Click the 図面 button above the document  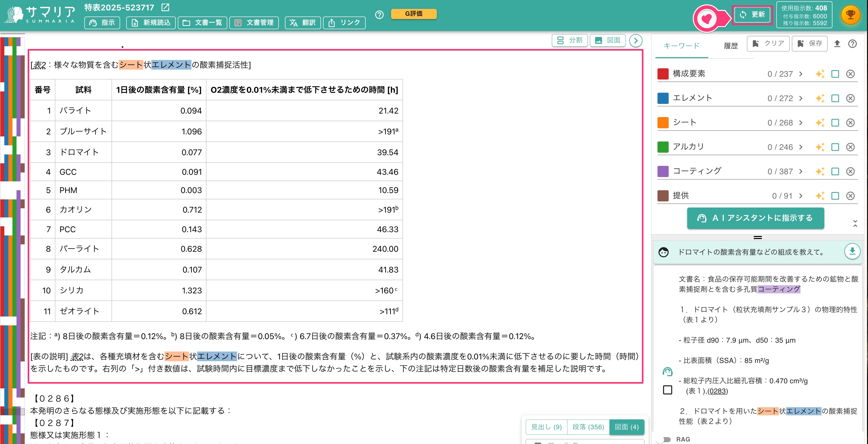pyautogui.click(x=608, y=40)
